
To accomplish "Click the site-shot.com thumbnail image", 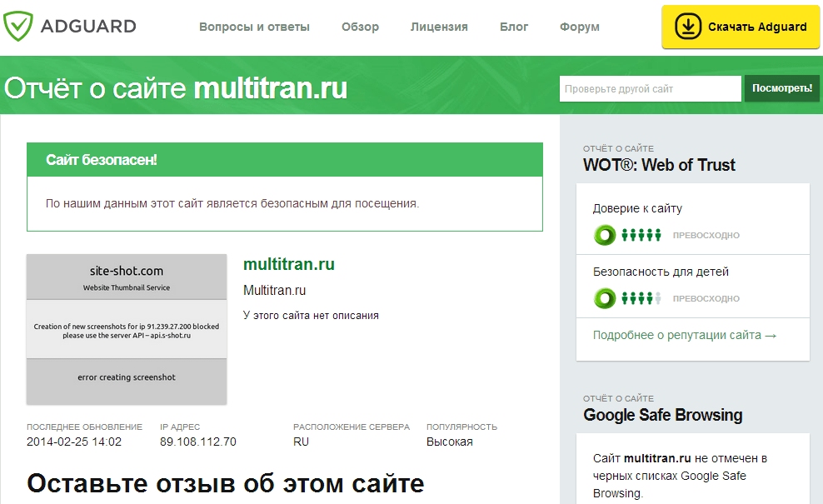I will click(127, 329).
